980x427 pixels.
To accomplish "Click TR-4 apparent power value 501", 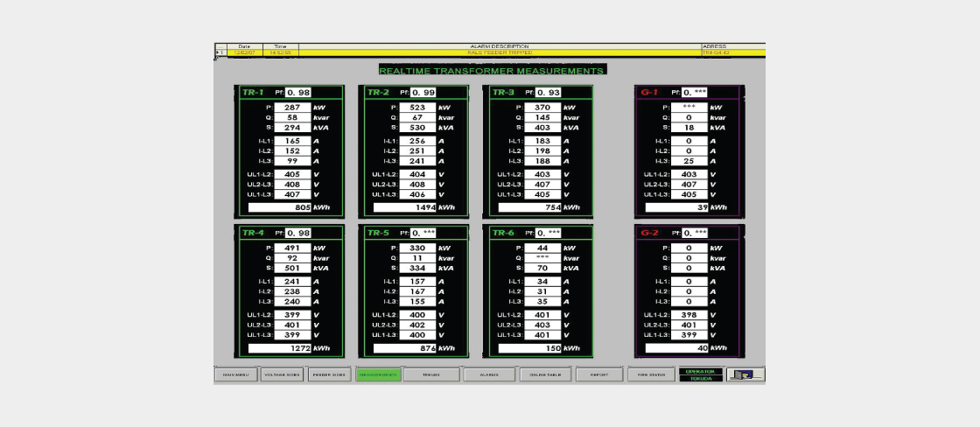I will (292, 269).
